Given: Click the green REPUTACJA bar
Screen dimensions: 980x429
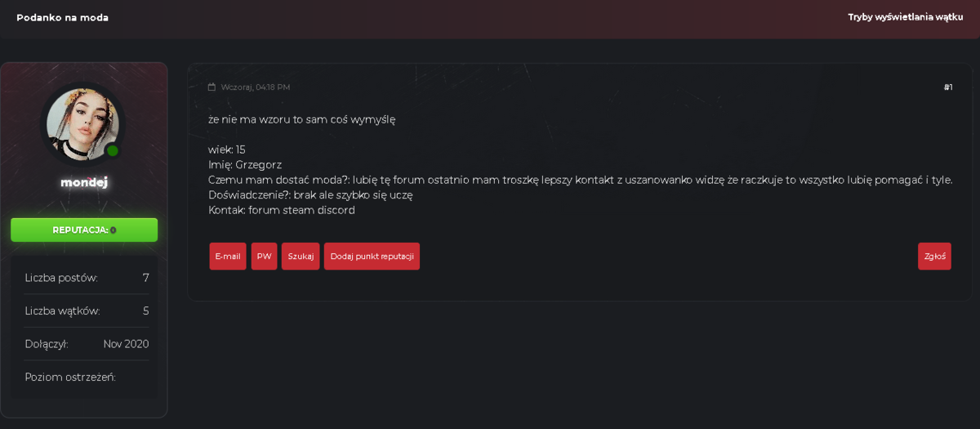Looking at the screenshot, I should pos(84,230).
